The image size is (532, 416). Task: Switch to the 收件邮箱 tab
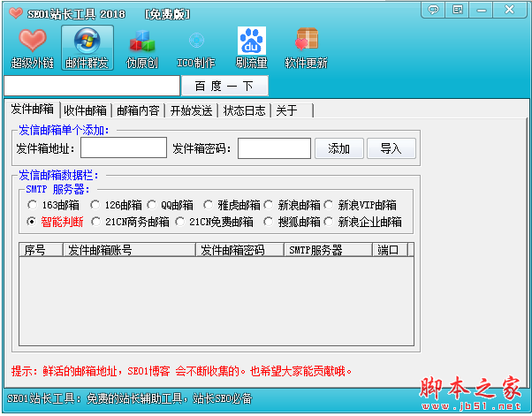(x=86, y=110)
